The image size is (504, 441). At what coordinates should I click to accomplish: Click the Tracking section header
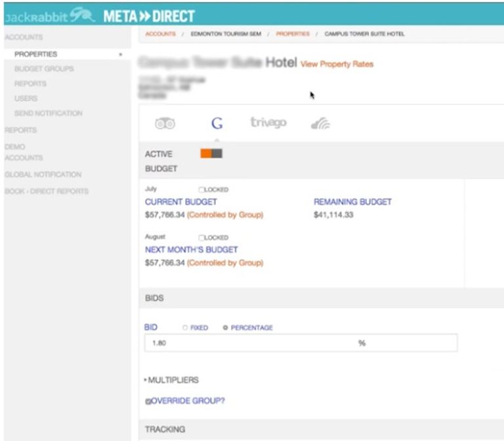165,429
